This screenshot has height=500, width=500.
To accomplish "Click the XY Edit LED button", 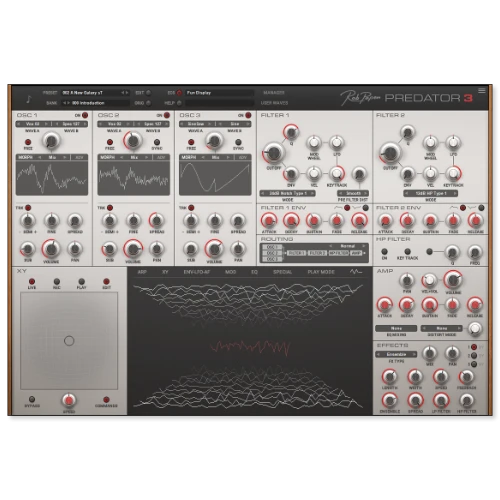I will click(x=106, y=282).
